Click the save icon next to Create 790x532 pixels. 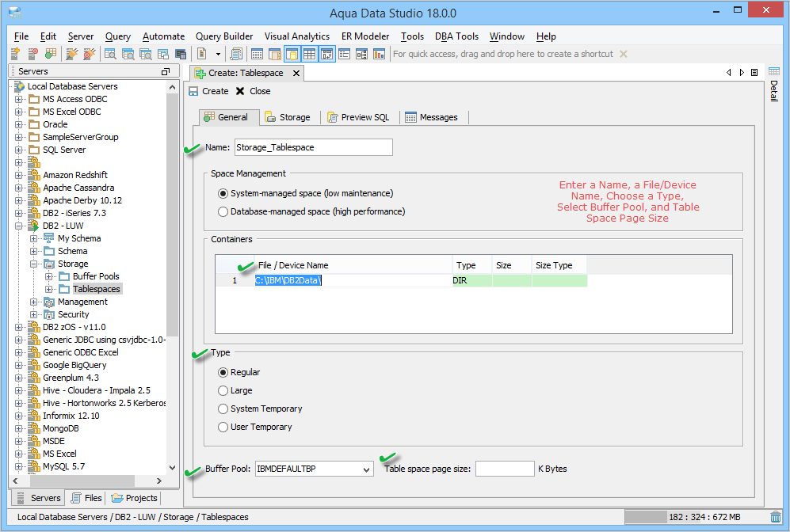[x=193, y=91]
